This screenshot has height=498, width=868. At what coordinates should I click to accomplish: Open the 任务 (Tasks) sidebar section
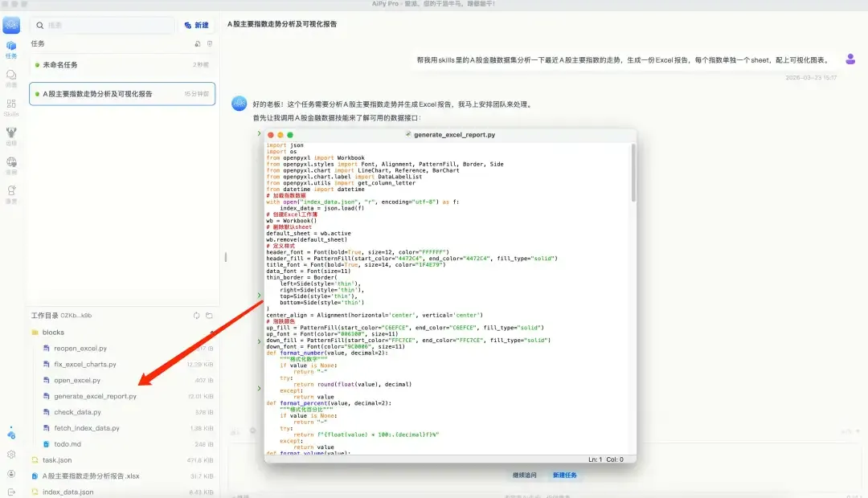[11, 50]
